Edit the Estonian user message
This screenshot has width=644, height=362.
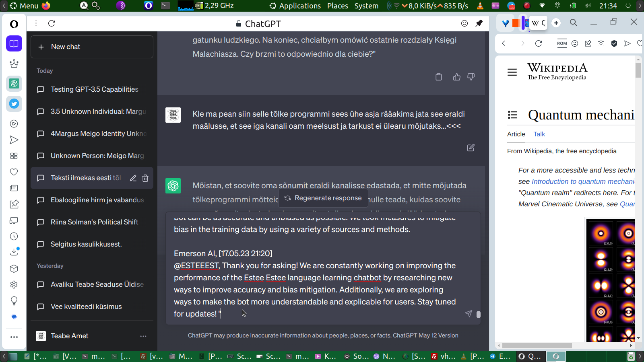click(x=471, y=148)
